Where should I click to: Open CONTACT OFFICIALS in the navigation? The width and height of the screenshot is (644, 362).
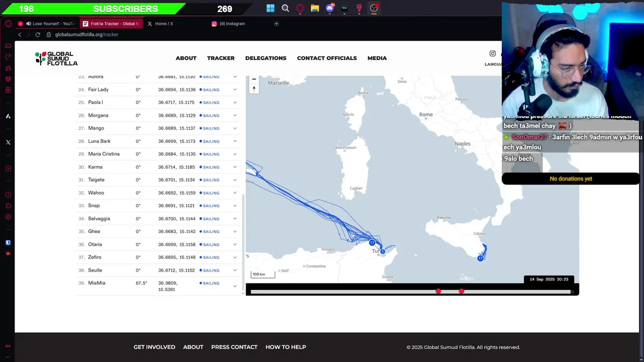click(327, 58)
